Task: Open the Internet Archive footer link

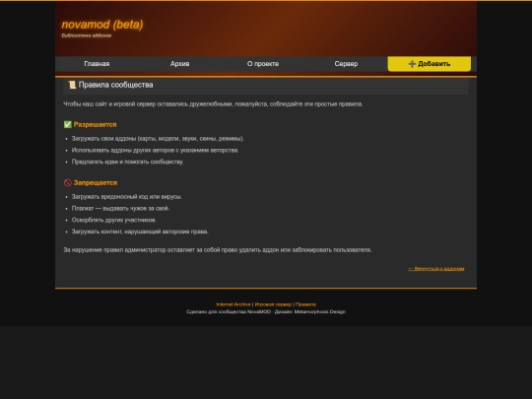Action: point(233,304)
